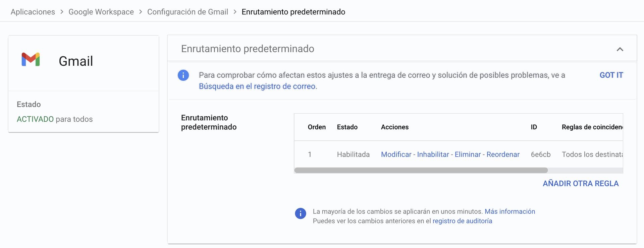Collapse the Enrutamiento predeterminado section
The width and height of the screenshot is (644, 248).
pos(620,49)
